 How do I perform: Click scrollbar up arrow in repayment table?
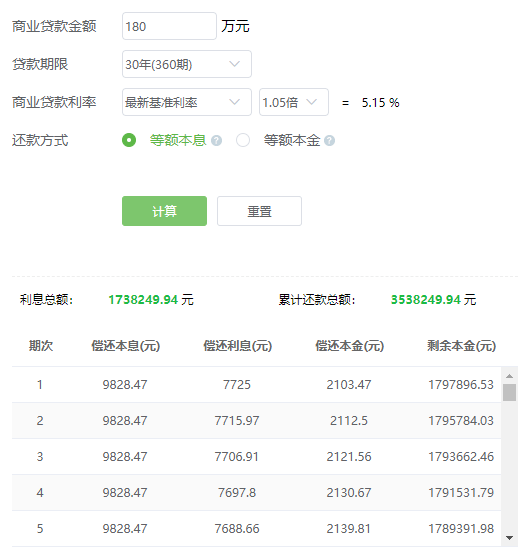pos(509,376)
